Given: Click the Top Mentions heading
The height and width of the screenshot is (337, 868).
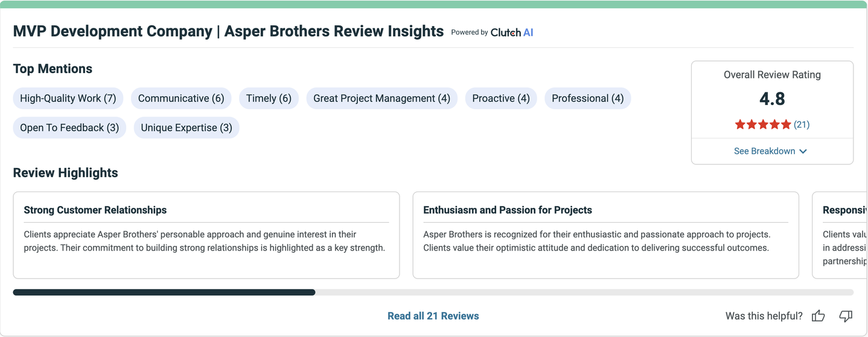Looking at the screenshot, I should [x=53, y=69].
